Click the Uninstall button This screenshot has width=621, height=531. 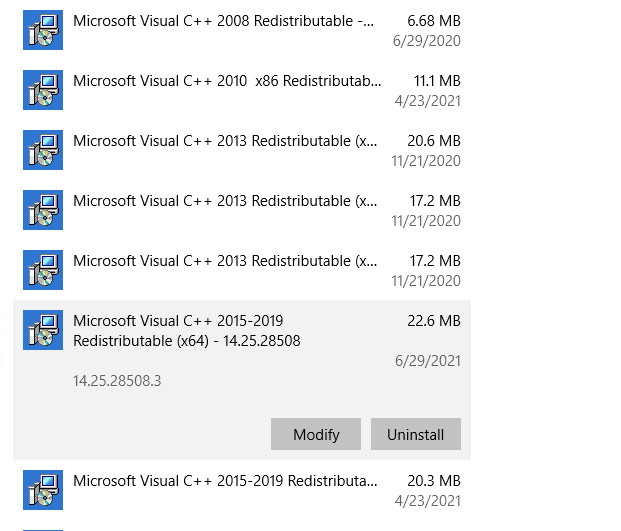[x=416, y=434]
